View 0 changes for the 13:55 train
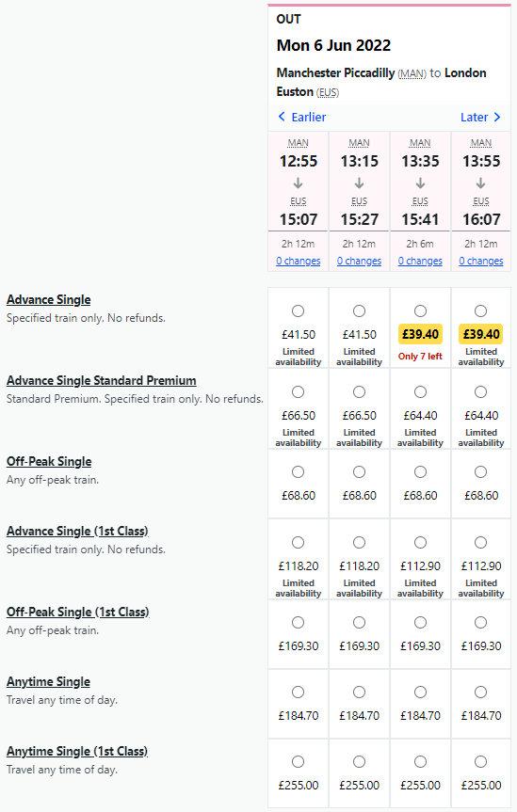 pos(481,261)
